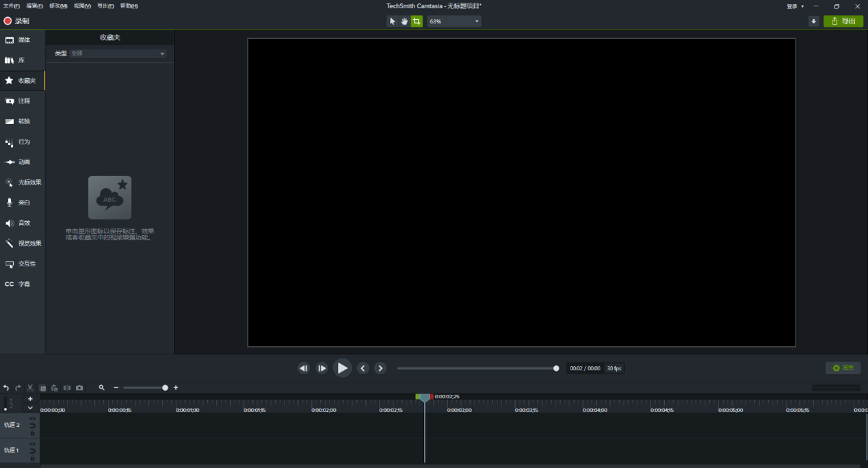Viewport: 868px width, 468px height.
Task: Jump to next clip arrow button
Action: pos(380,368)
